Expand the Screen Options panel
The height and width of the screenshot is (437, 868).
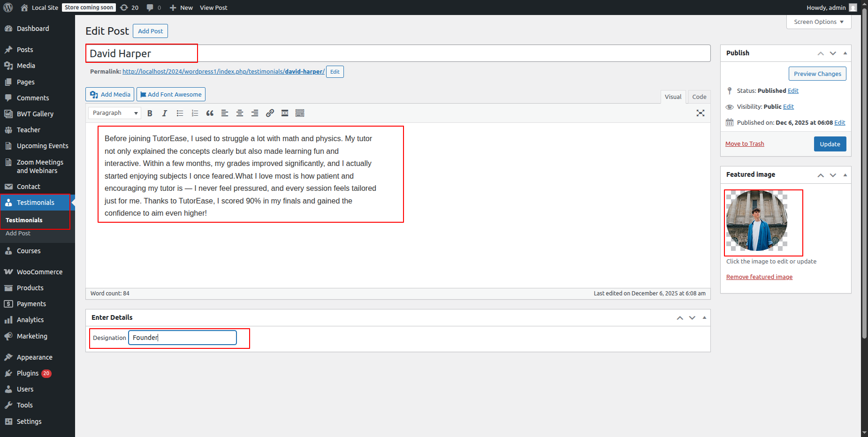[x=818, y=22]
